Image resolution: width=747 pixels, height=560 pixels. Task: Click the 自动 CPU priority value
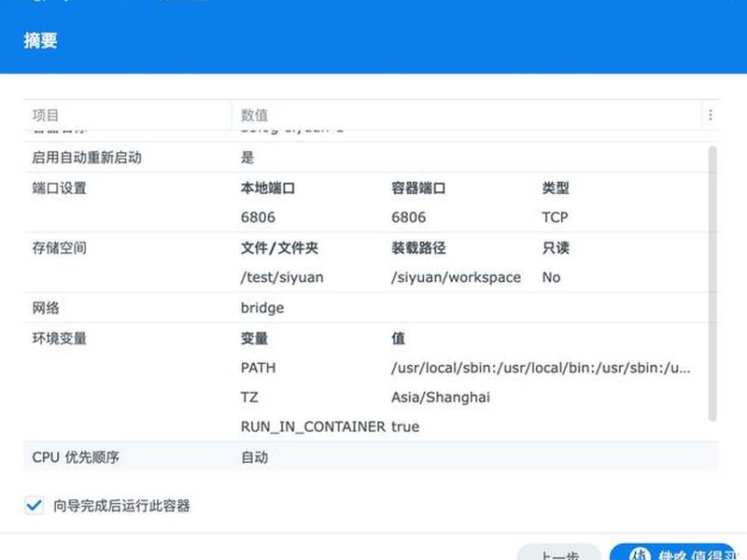[x=254, y=457]
